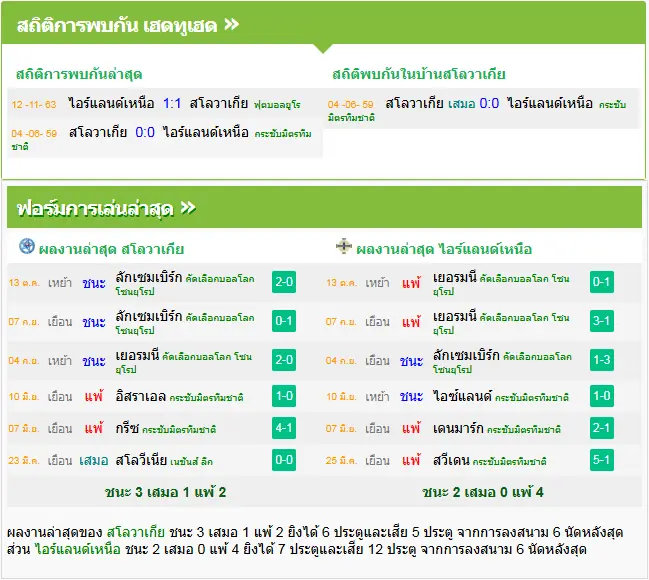Click green สโลวาเกีย link in summary paragraph
This screenshot has width=649, height=580.
click(136, 532)
